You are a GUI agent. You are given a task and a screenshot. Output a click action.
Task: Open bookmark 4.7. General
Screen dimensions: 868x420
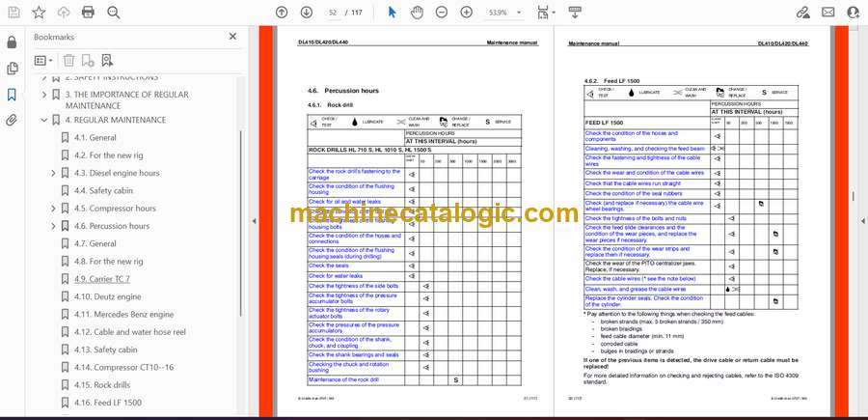95,244
